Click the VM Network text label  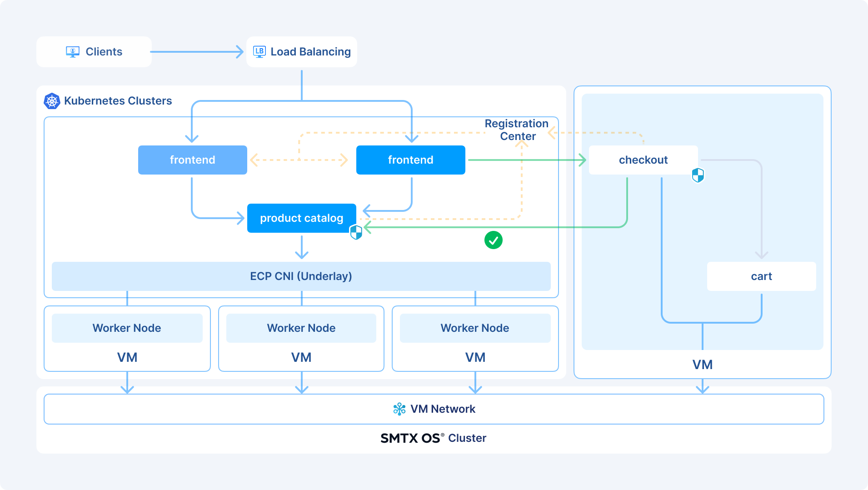[x=443, y=409]
